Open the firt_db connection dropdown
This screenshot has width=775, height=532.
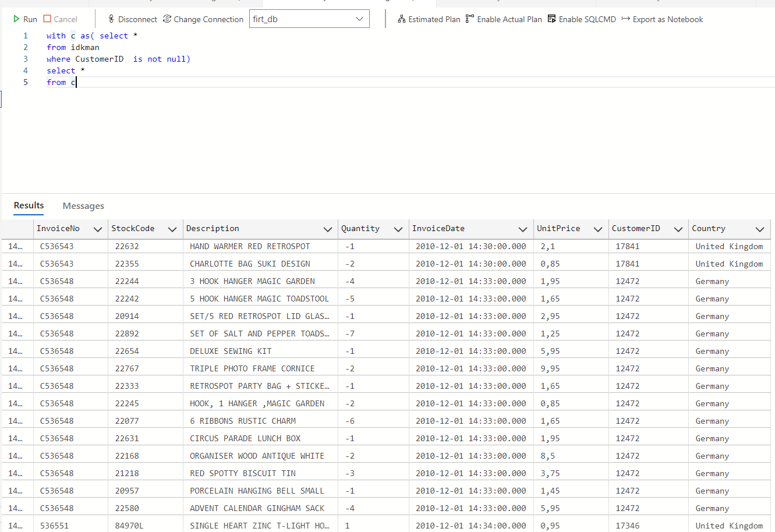pos(359,18)
